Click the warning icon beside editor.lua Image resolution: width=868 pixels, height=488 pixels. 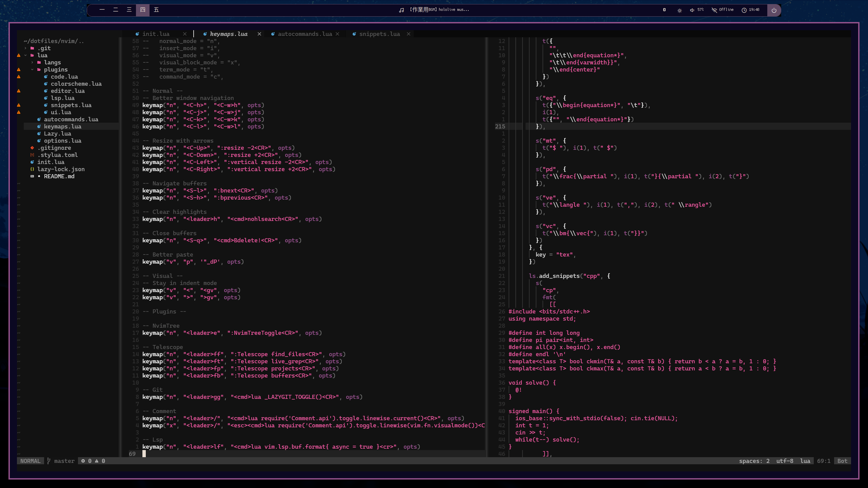(19, 91)
